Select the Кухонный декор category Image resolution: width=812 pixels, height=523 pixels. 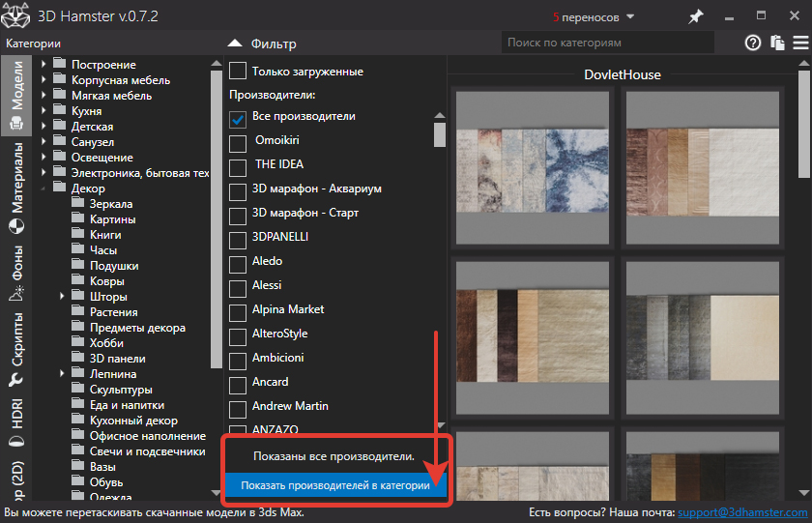tap(133, 421)
